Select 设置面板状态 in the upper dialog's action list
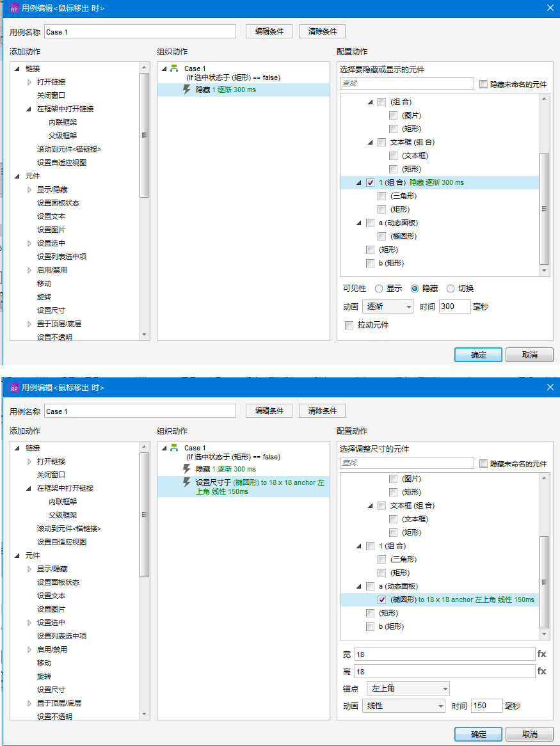This screenshot has width=560, height=746. coord(58,203)
